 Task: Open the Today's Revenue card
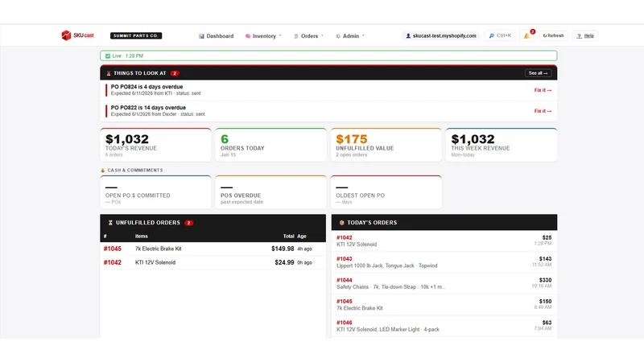[x=155, y=145]
